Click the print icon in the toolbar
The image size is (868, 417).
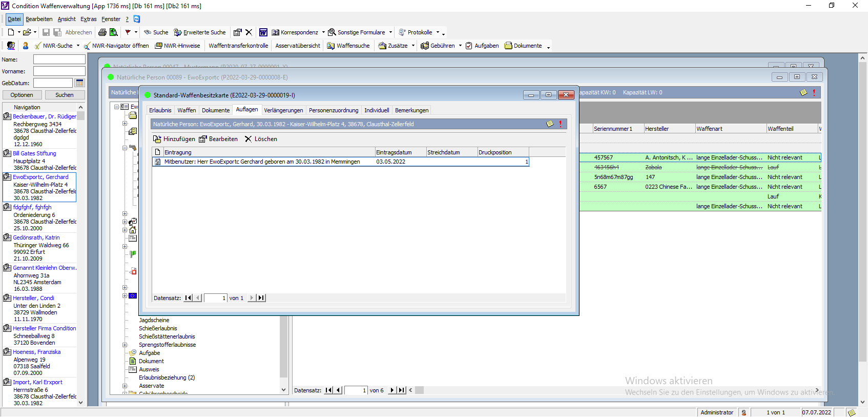click(x=102, y=32)
